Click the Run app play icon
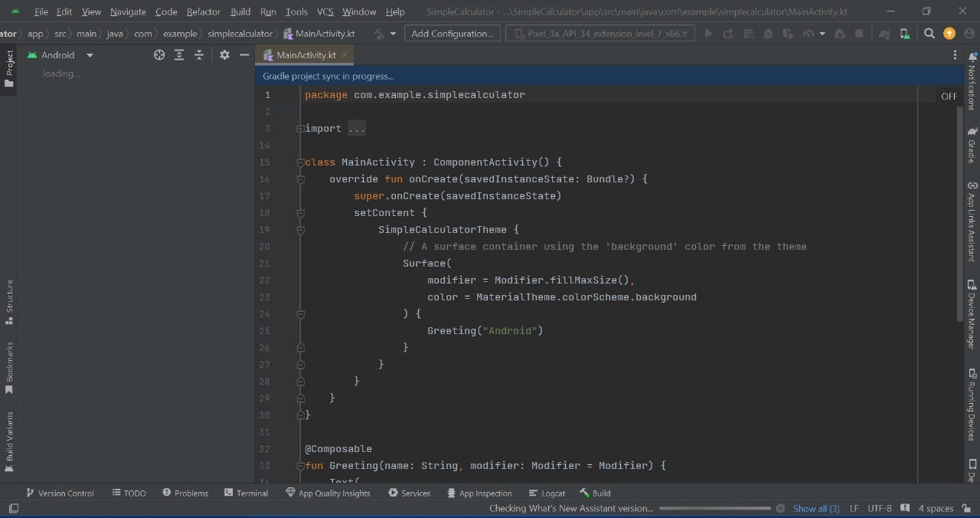The width and height of the screenshot is (980, 518). click(x=709, y=34)
